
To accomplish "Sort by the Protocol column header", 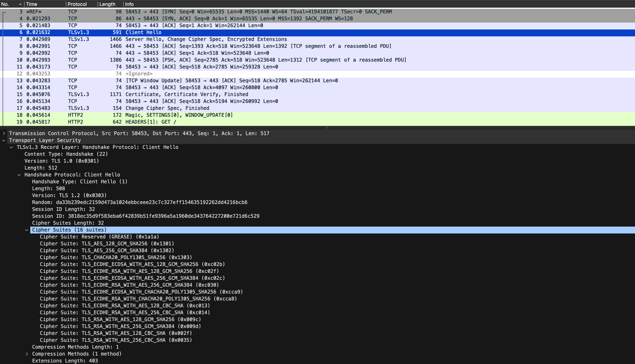I will point(82,4).
